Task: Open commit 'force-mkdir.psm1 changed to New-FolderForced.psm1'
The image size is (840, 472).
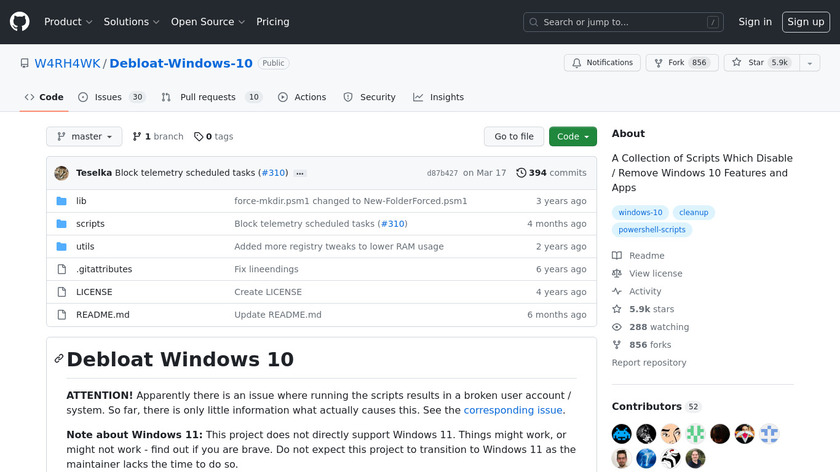Action: click(350, 201)
